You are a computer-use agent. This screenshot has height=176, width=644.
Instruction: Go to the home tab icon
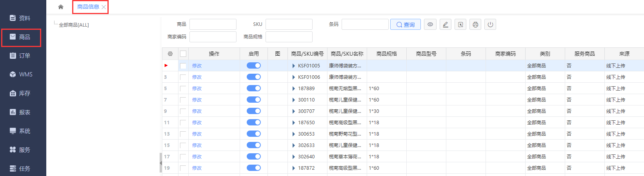[61, 7]
